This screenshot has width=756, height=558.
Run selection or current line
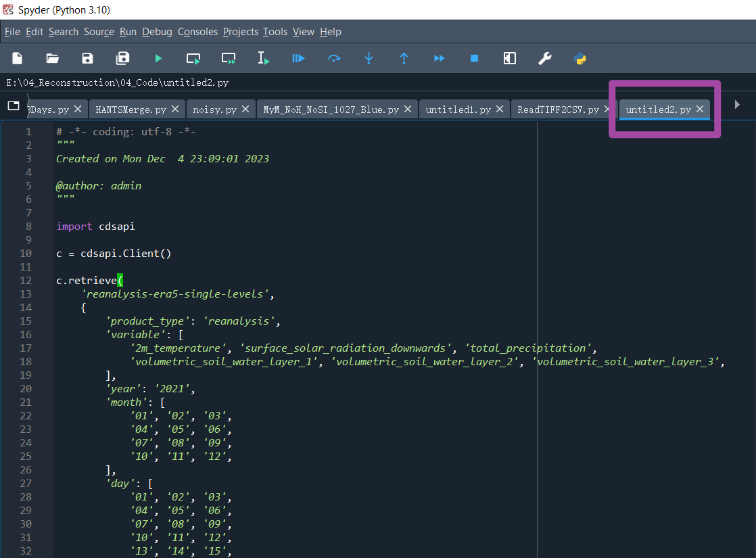263,58
